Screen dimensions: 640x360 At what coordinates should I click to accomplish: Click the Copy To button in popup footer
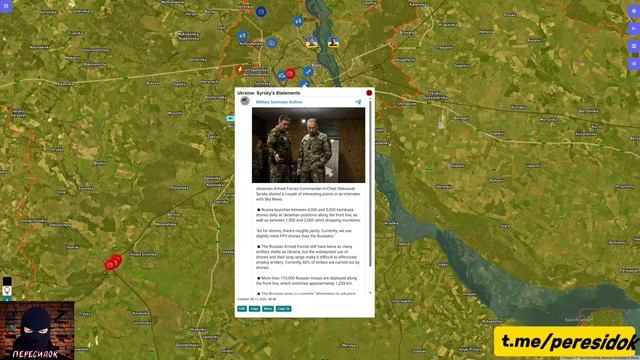[x=283, y=309]
